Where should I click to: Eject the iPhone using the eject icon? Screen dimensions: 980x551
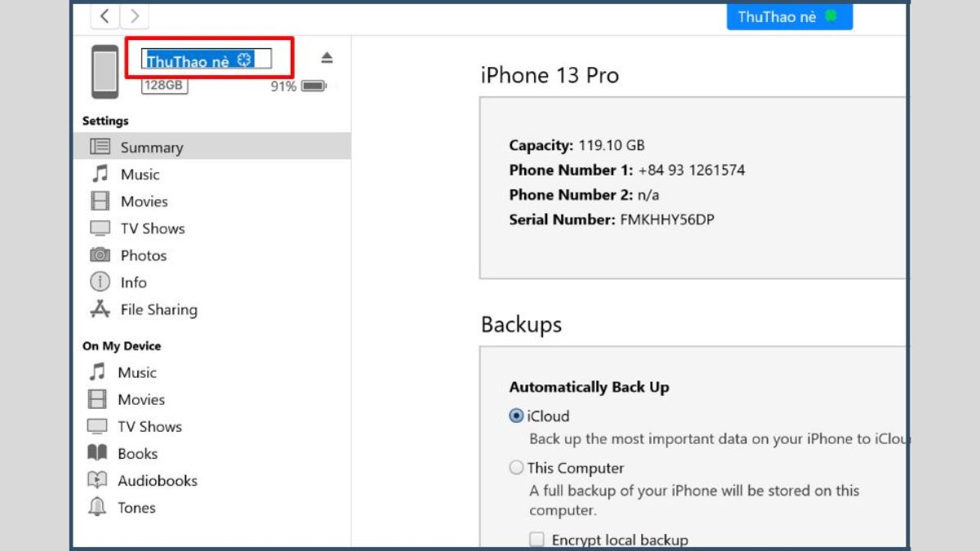point(327,57)
